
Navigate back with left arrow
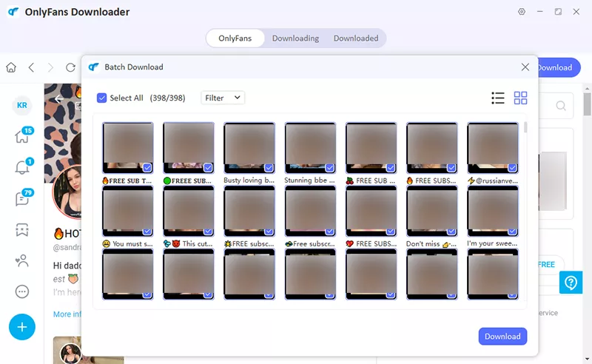[31, 67]
